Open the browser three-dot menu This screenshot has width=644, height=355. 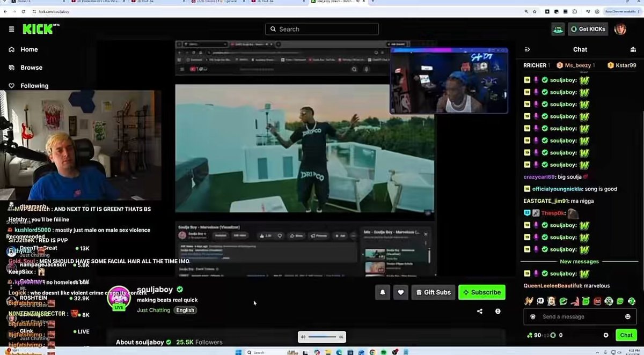click(x=639, y=11)
